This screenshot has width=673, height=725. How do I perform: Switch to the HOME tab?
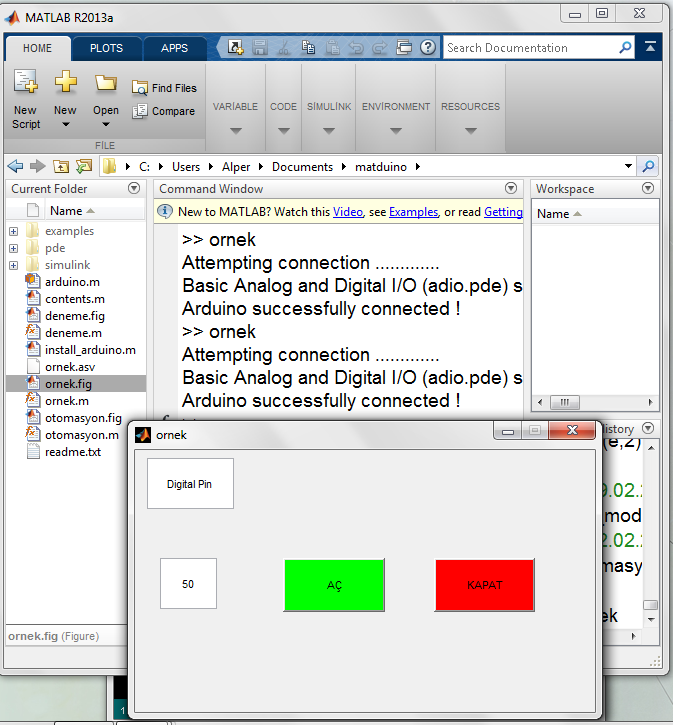(37, 48)
